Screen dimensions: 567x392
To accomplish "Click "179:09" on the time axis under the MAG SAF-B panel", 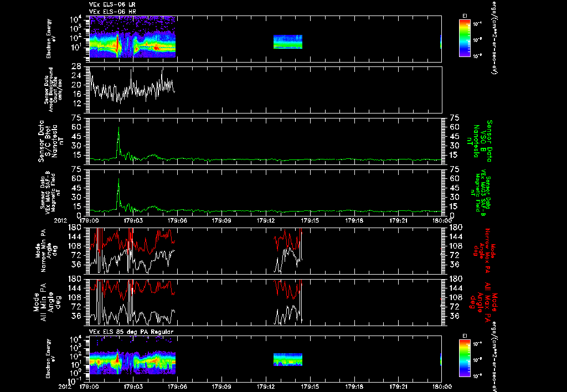I will (x=221, y=220).
